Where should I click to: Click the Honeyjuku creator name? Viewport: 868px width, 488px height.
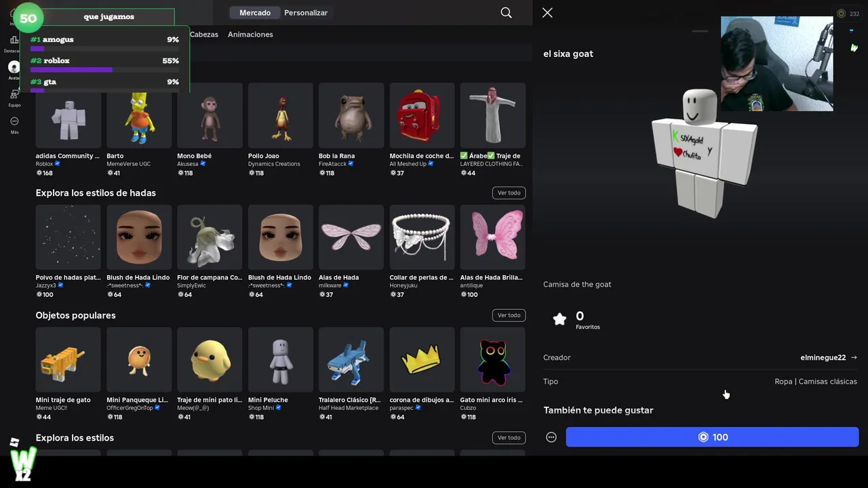coord(403,285)
